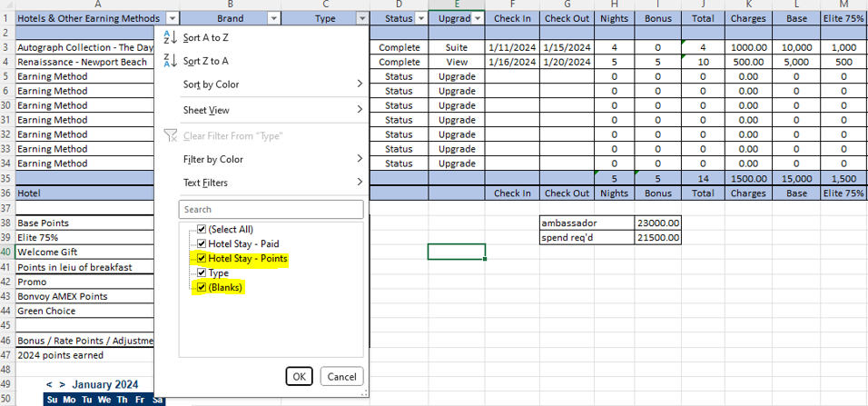The height and width of the screenshot is (406, 868).
Task: Select check-out date 1/20/2024
Action: click(567, 62)
